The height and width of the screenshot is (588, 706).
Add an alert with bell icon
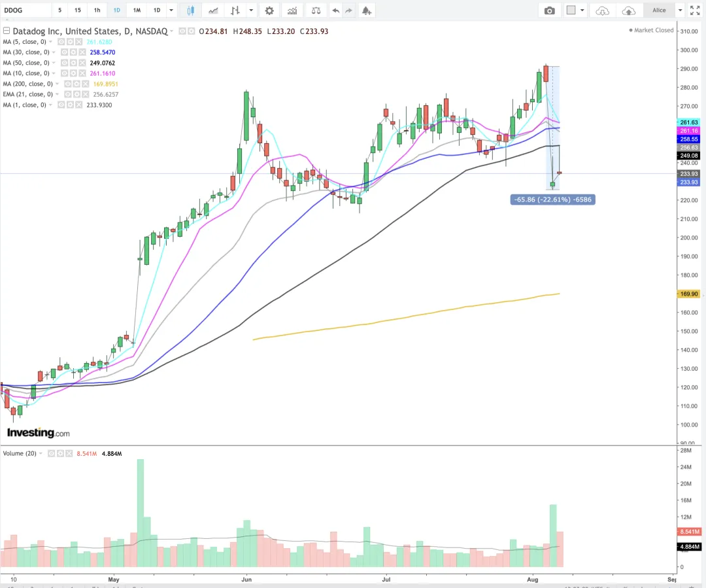click(x=367, y=10)
